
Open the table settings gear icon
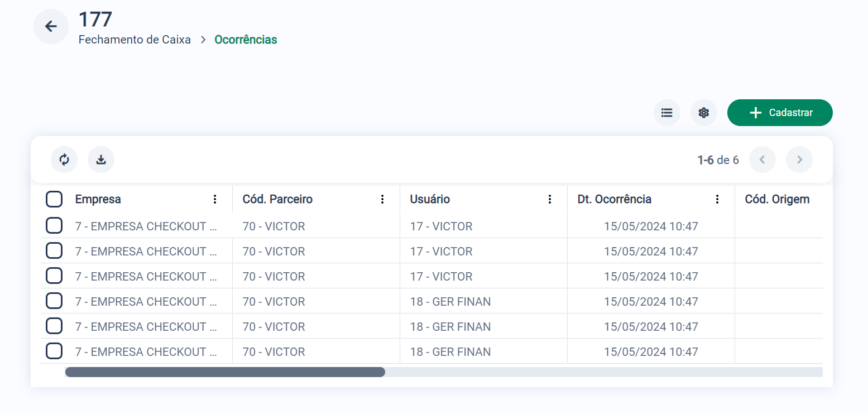703,113
